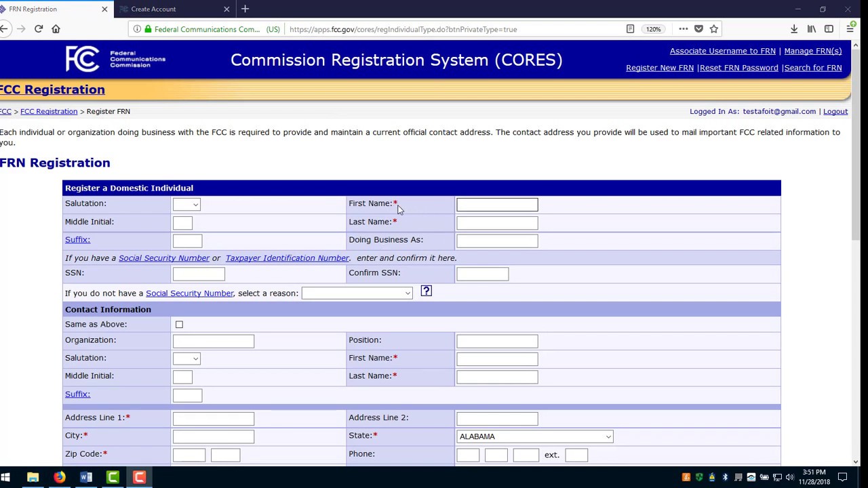Viewport: 868px width, 488px height.
Task: Close the FRN Registration tab
Action: tap(104, 9)
